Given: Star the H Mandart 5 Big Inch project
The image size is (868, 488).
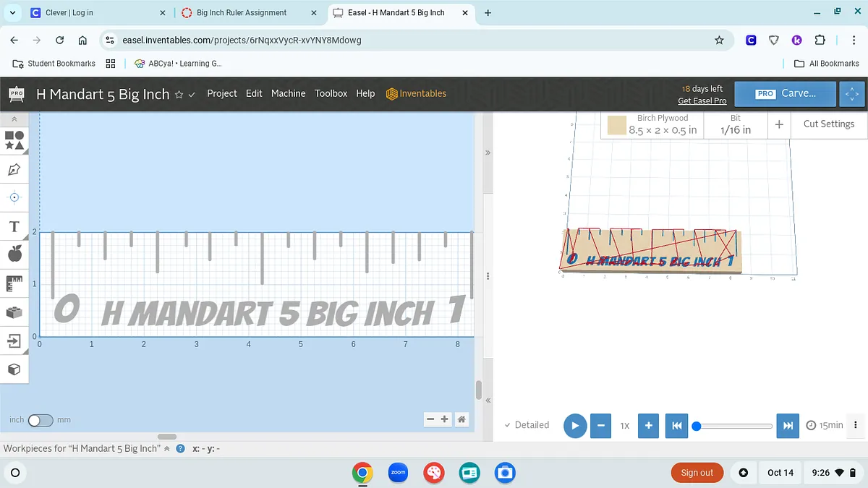Looking at the screenshot, I should (179, 95).
